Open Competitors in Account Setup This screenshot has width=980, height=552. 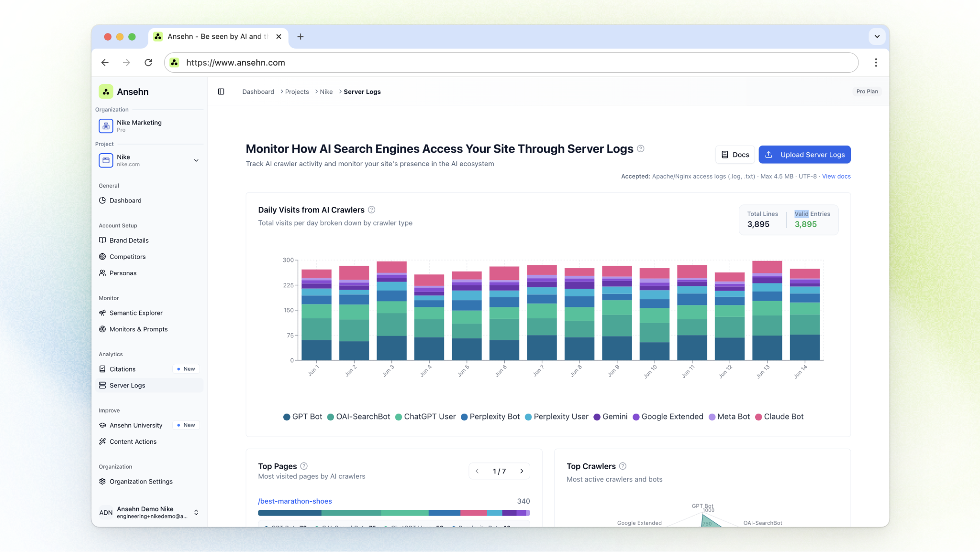coord(127,257)
